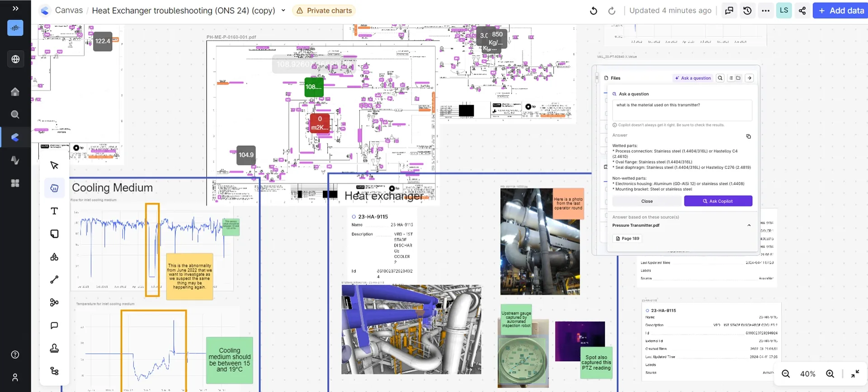Click the Add data button
Image resolution: width=868 pixels, height=392 pixels.
[x=841, y=10]
